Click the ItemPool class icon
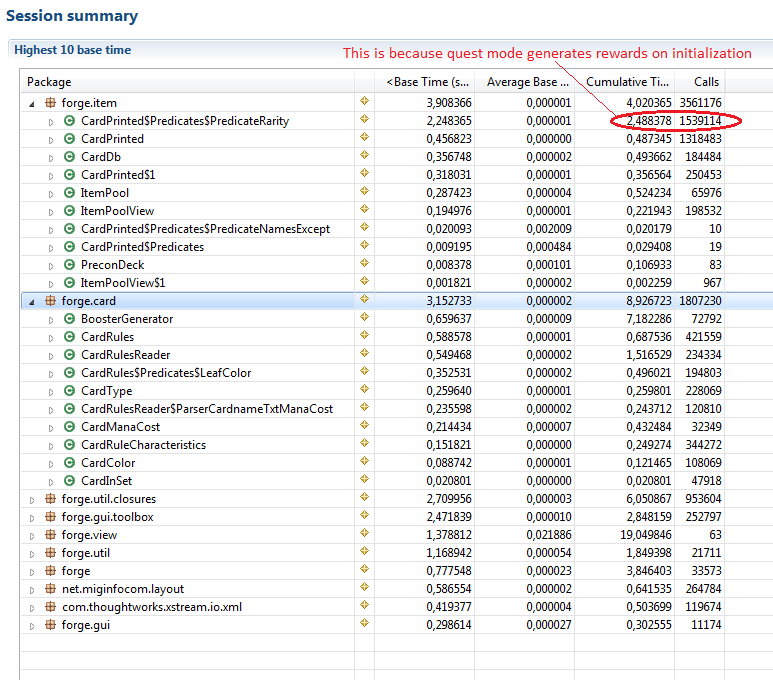773x680 pixels. (69, 193)
